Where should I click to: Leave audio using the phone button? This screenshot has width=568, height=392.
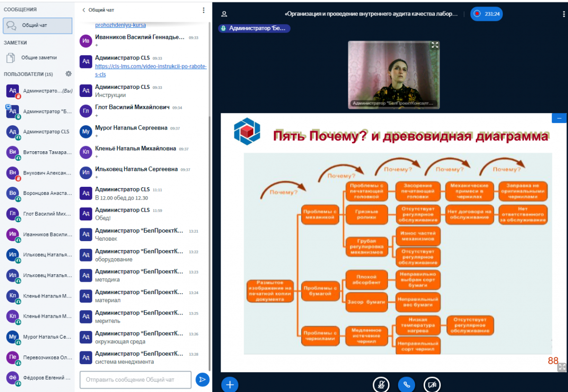(x=406, y=384)
